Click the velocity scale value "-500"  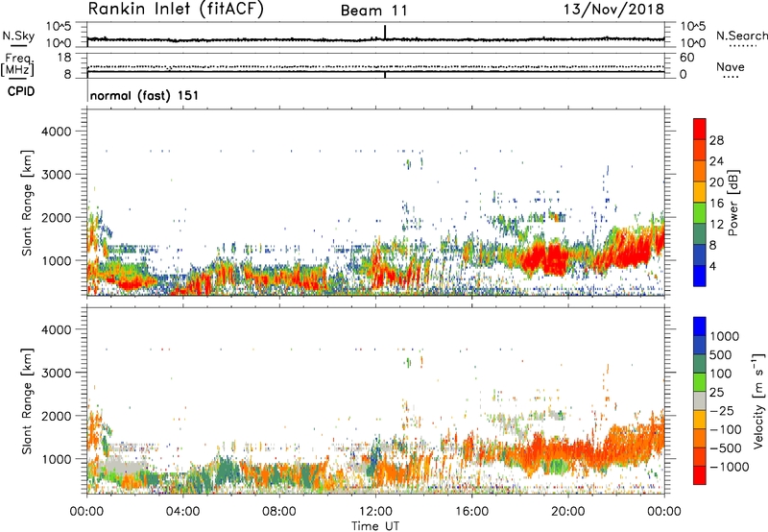tap(726, 448)
